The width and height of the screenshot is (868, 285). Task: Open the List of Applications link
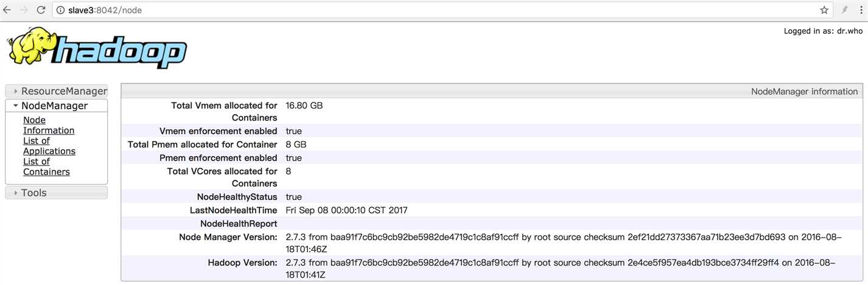pos(49,146)
